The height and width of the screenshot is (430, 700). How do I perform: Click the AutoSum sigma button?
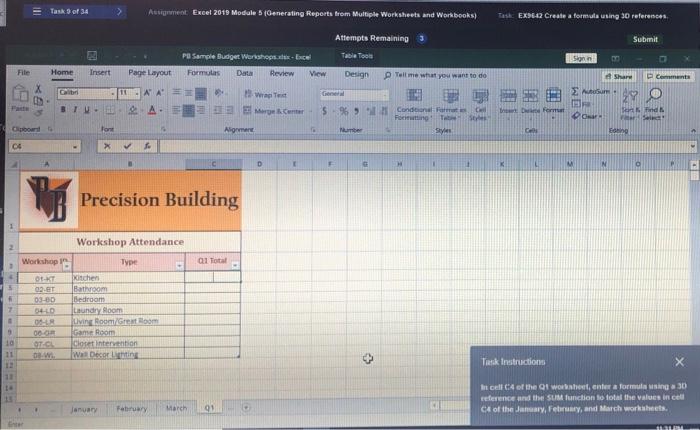(x=590, y=91)
